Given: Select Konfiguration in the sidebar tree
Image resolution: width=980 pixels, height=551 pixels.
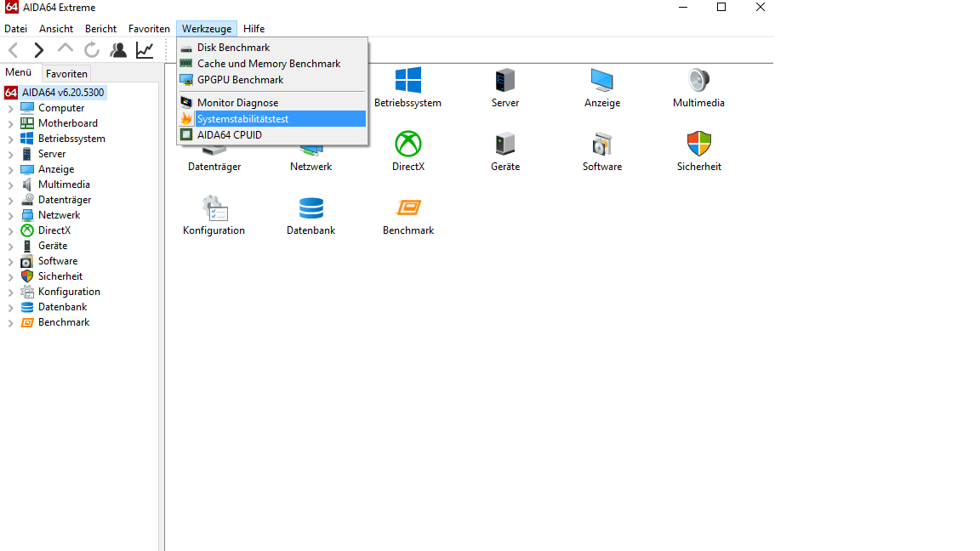Looking at the screenshot, I should click(x=69, y=292).
